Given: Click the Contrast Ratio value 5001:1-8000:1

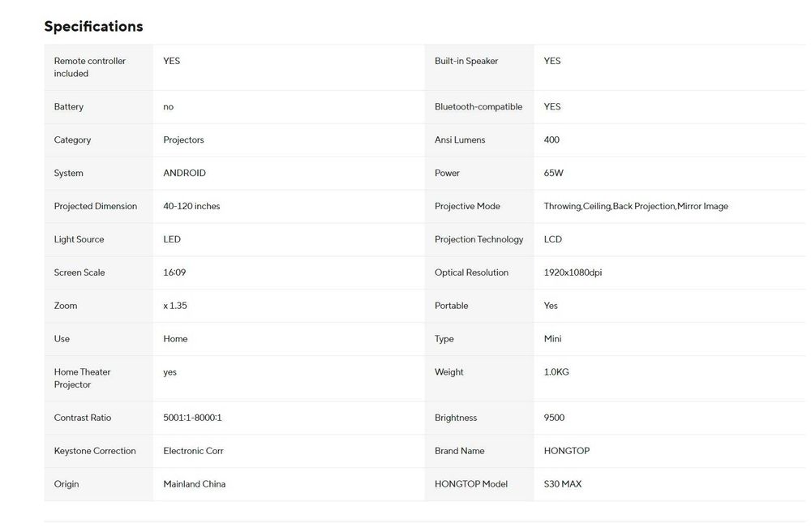Looking at the screenshot, I should click(192, 418).
